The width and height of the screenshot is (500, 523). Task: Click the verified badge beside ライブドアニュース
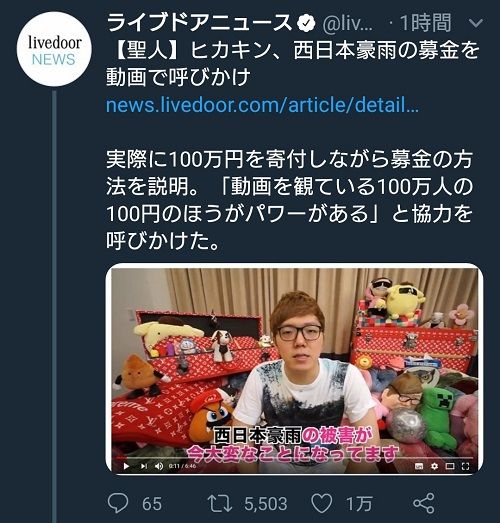point(307,23)
